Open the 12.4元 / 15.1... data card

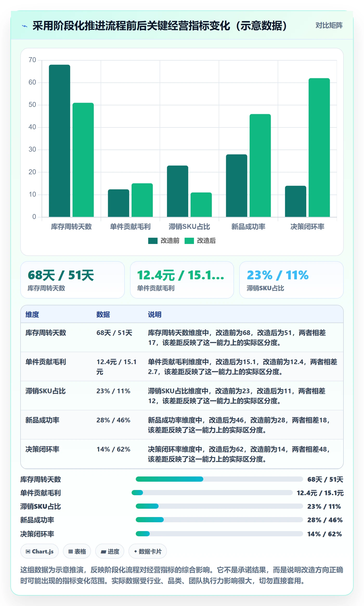182,280
